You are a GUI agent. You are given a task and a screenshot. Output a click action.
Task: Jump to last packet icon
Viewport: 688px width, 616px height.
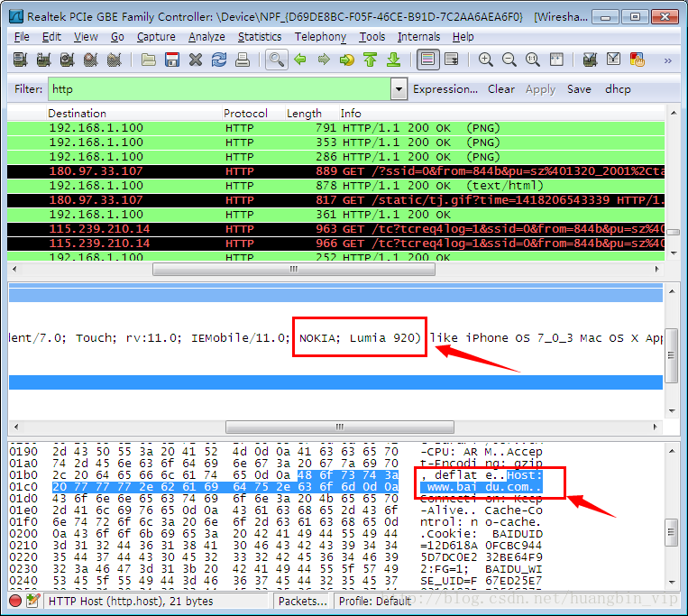click(393, 60)
